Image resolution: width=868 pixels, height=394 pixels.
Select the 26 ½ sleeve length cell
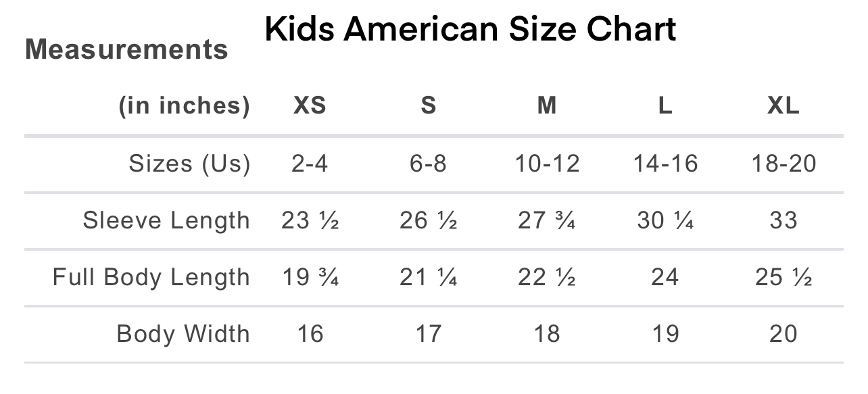point(429,220)
